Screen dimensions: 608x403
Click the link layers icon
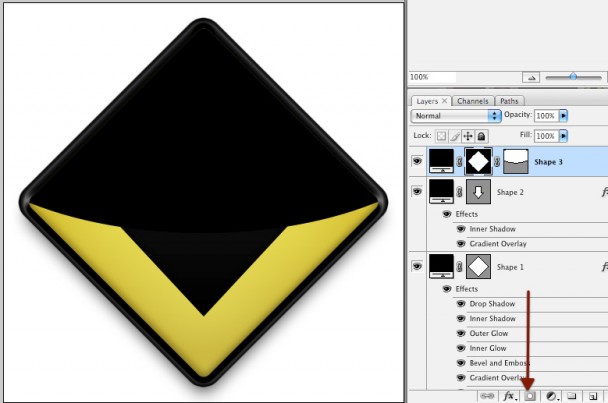[x=487, y=396]
